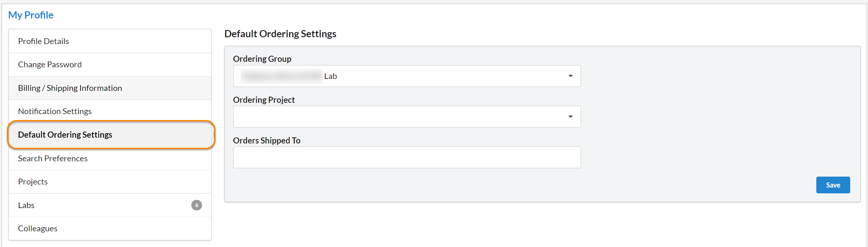Select Notification Settings in the sidebar

[55, 111]
